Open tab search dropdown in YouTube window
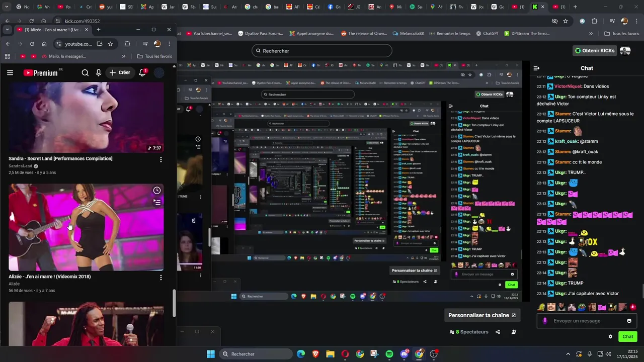 coord(7,30)
